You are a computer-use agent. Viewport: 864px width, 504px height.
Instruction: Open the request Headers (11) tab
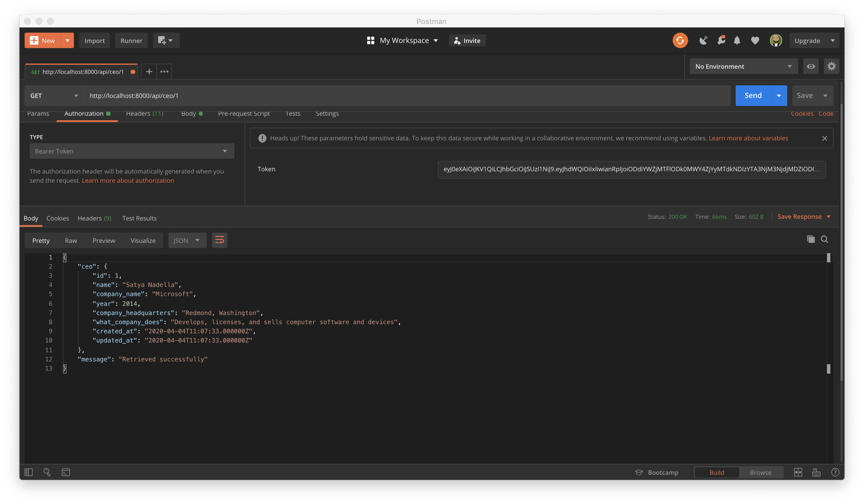[145, 113]
